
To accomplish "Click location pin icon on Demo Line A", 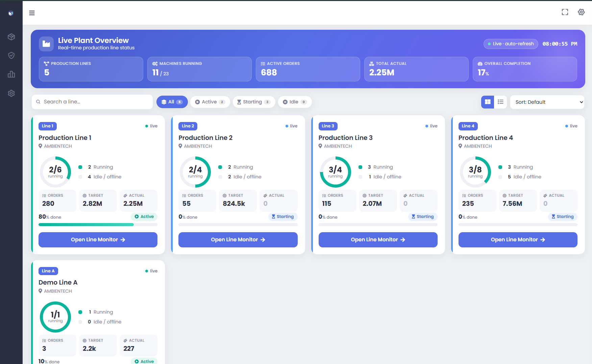I will click(x=41, y=291).
